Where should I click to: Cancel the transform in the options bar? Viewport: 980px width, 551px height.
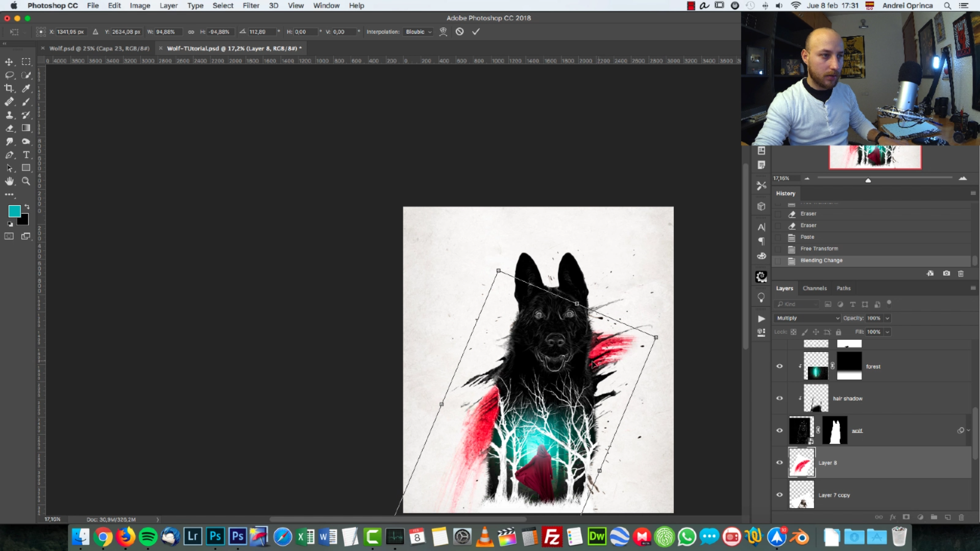point(459,32)
